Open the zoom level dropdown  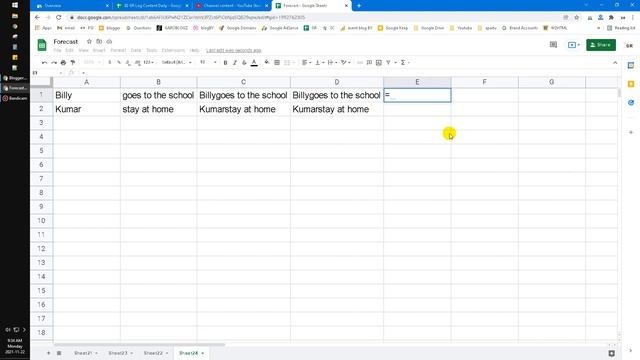92,62
